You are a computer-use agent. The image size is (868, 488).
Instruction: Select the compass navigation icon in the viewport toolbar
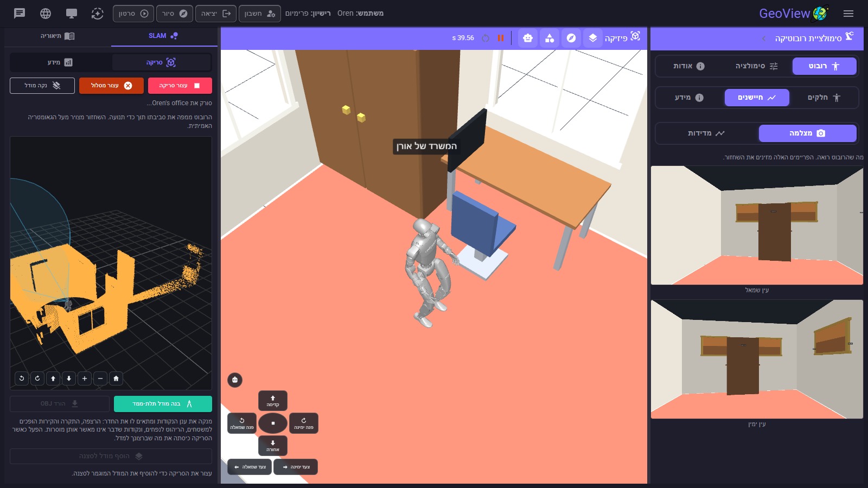571,38
